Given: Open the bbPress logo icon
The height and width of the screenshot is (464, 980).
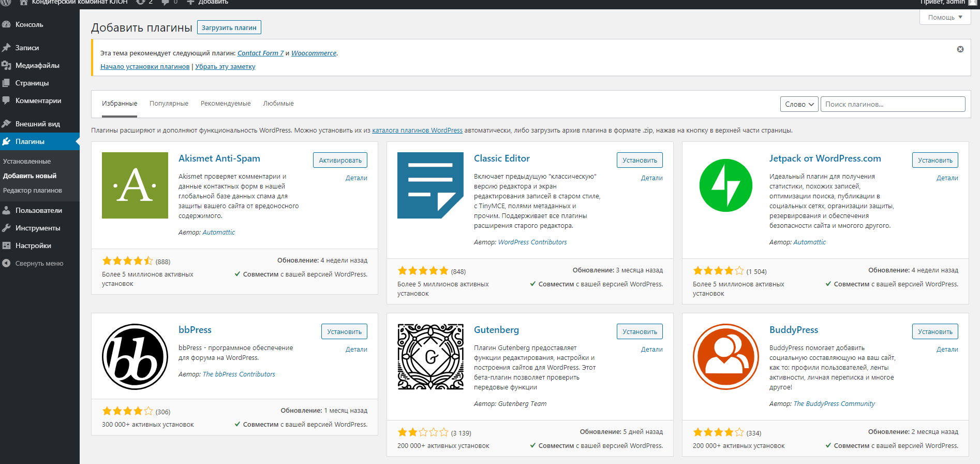Looking at the screenshot, I should pos(135,357).
